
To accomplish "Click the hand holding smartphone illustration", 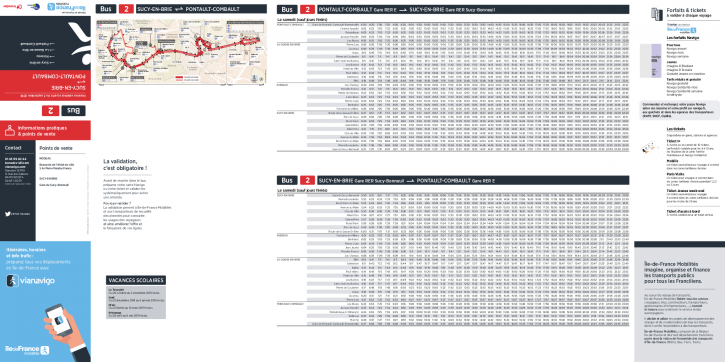I will point(66,331).
